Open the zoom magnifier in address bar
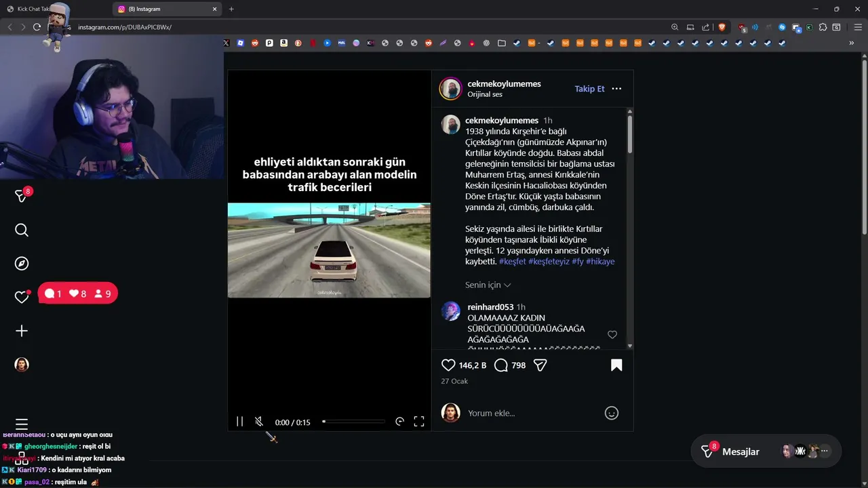The height and width of the screenshot is (488, 868). [675, 27]
